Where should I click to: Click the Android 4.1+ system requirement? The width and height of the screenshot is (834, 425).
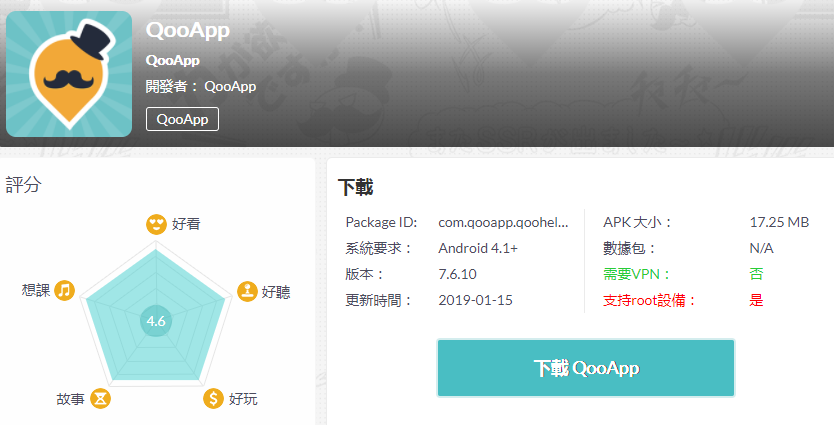pyautogui.click(x=478, y=248)
